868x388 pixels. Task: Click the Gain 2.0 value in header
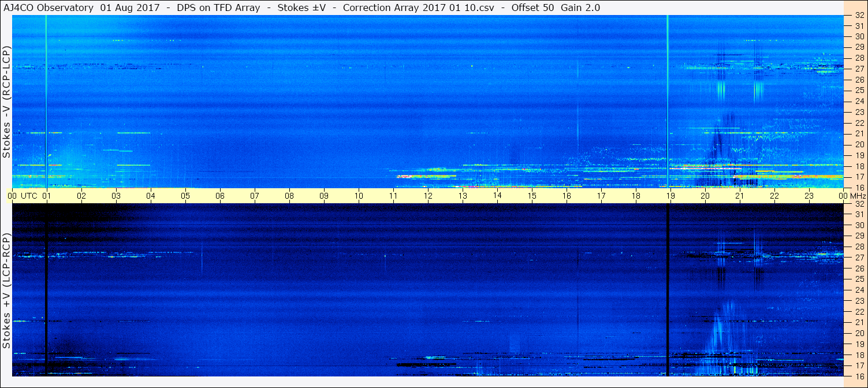pyautogui.click(x=580, y=8)
